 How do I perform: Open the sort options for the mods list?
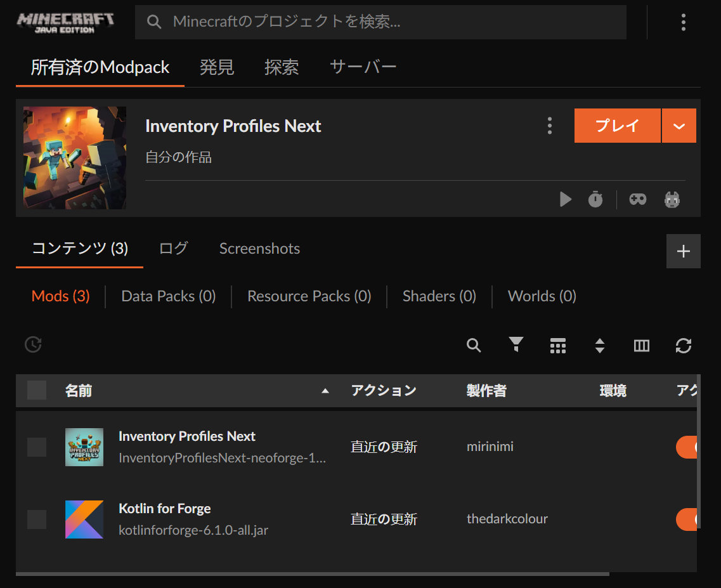pos(599,346)
